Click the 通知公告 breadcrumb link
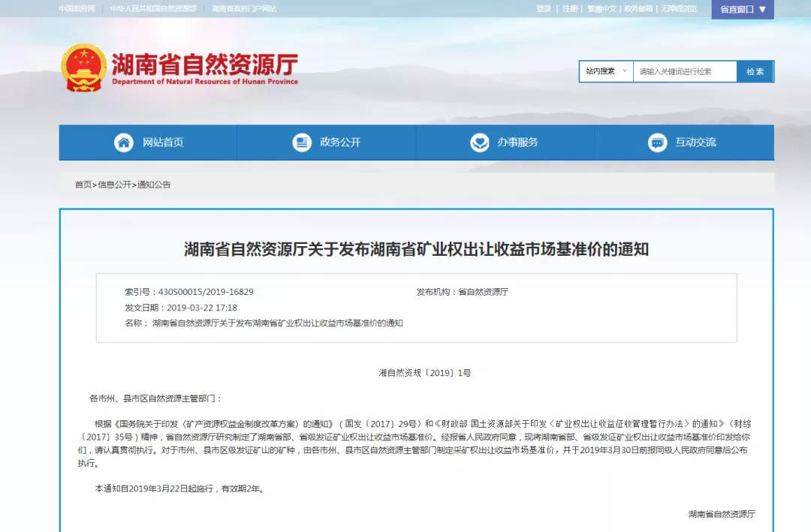 coord(154,185)
